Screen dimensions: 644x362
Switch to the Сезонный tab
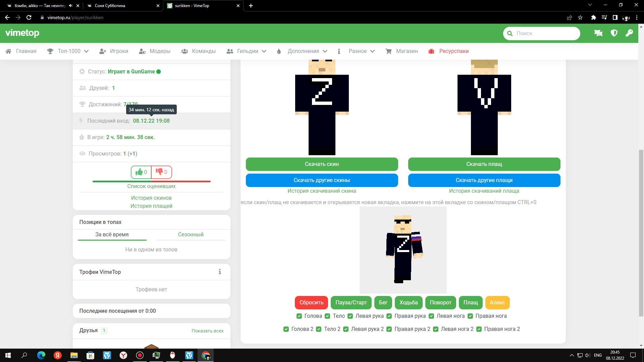coord(191,235)
